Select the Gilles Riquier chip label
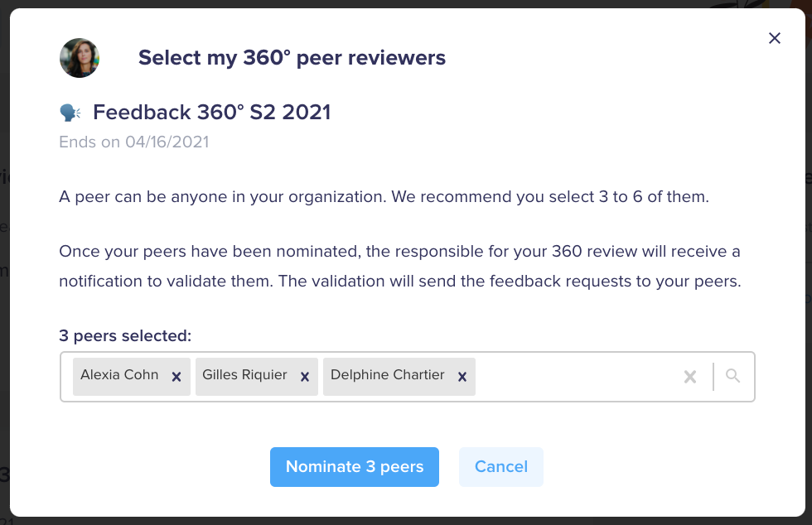Image resolution: width=812 pixels, height=525 pixels. point(244,375)
